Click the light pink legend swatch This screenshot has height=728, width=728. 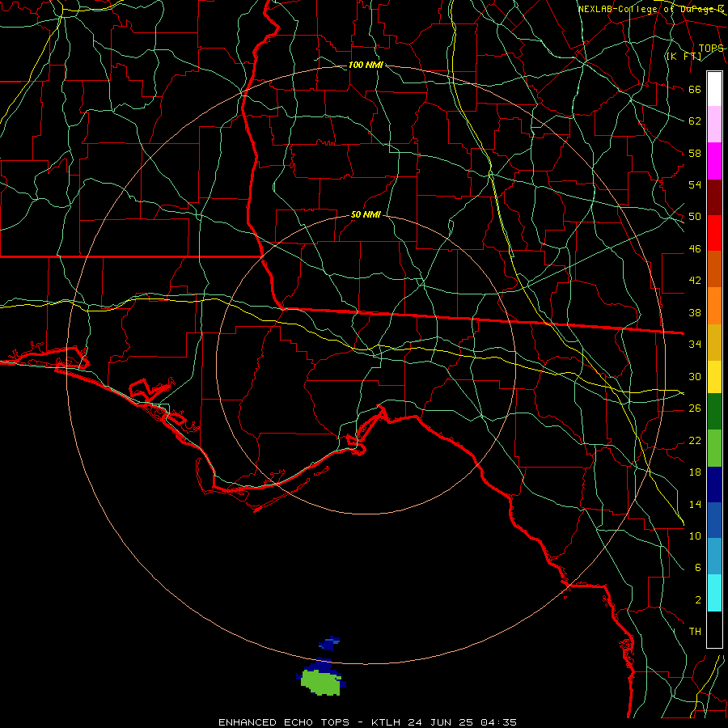coord(714,125)
